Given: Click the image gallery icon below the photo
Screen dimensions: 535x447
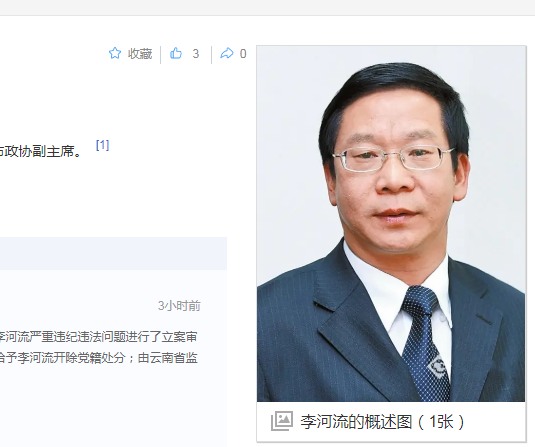Looking at the screenshot, I should pyautogui.click(x=282, y=421).
